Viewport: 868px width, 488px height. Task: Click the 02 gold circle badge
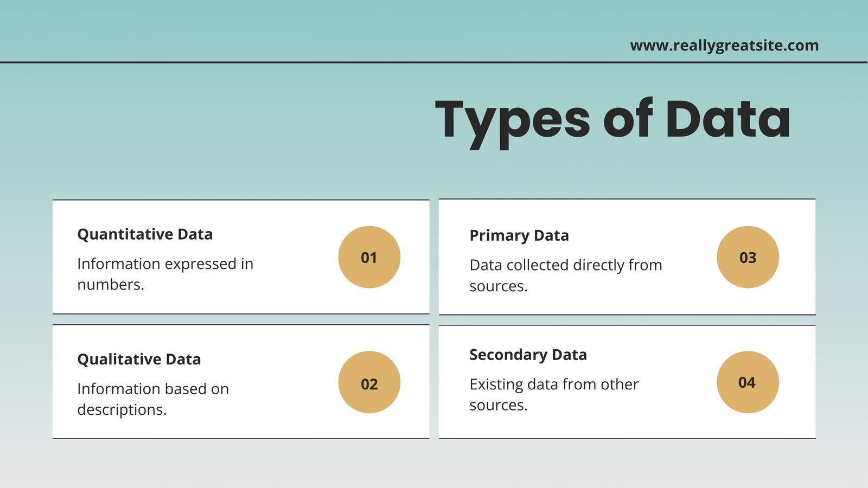point(369,382)
